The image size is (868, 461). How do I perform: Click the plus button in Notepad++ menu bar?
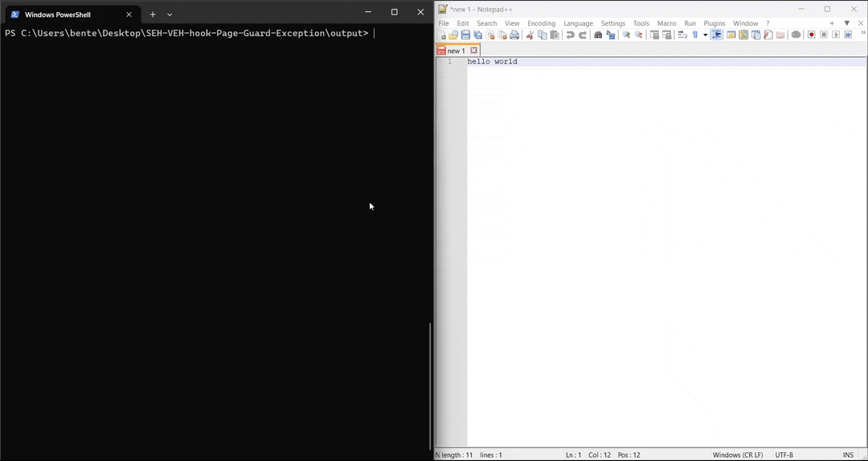[x=832, y=23]
